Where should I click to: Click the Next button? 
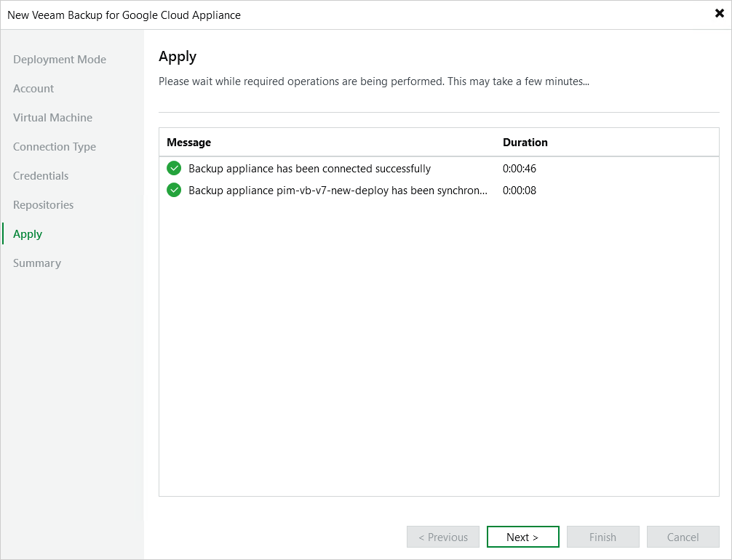[x=523, y=537]
